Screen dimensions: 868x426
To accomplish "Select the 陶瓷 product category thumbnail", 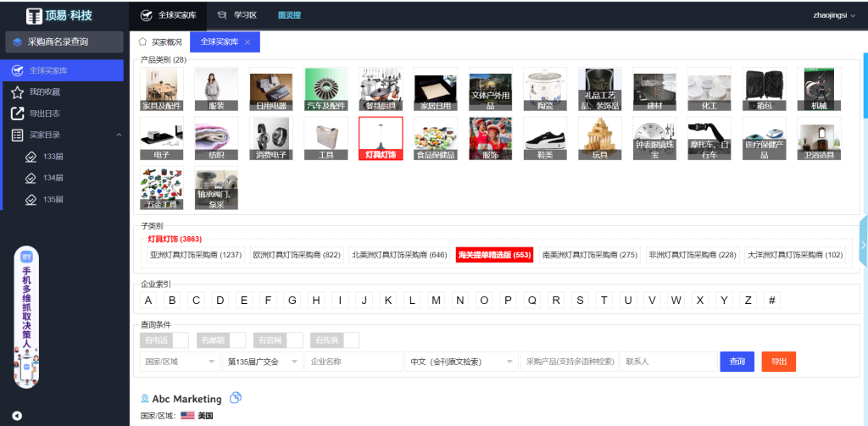I will 544,89.
